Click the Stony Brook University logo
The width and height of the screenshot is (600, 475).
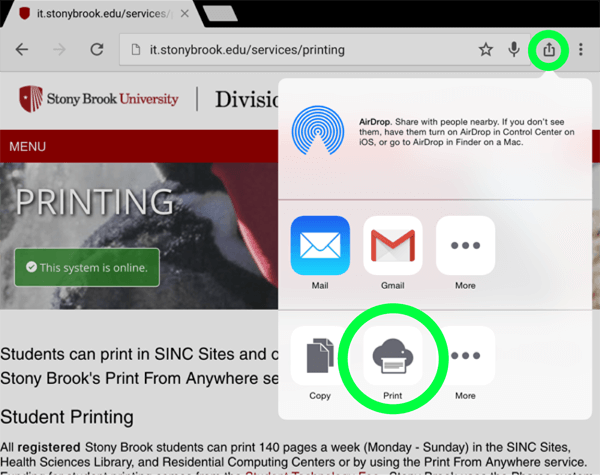coord(98,99)
